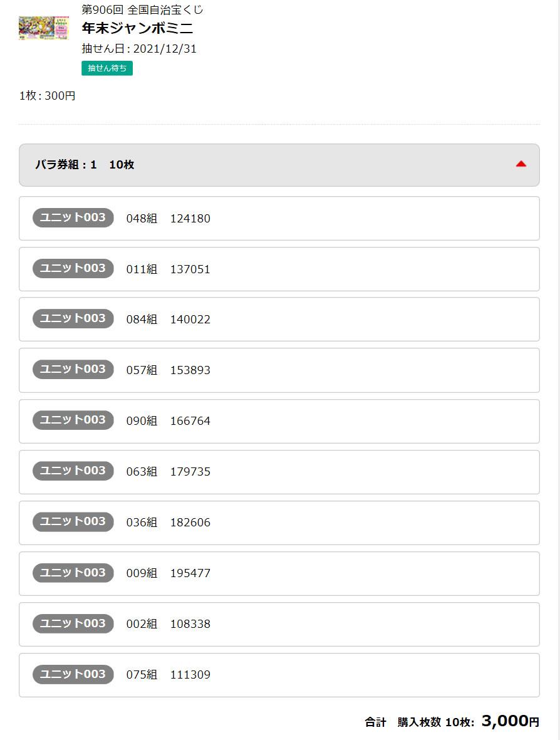Select ticket row 036組 182606
The width and height of the screenshot is (560, 740).
279,523
